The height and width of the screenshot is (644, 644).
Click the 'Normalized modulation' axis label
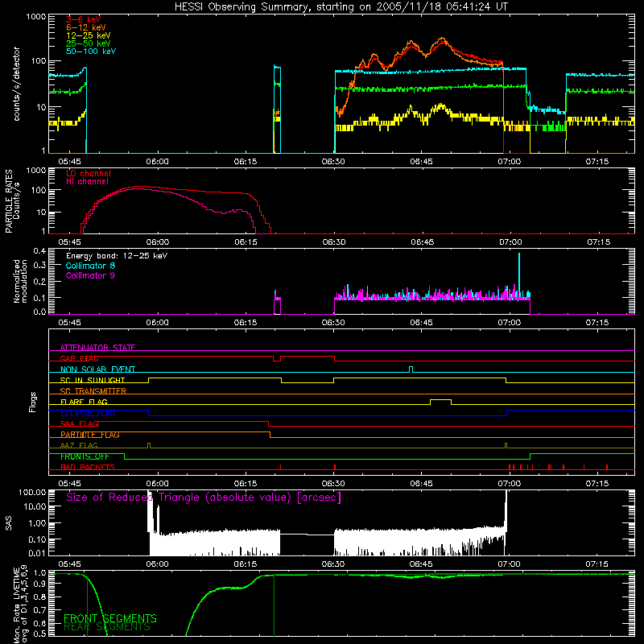pyautogui.click(x=20, y=281)
